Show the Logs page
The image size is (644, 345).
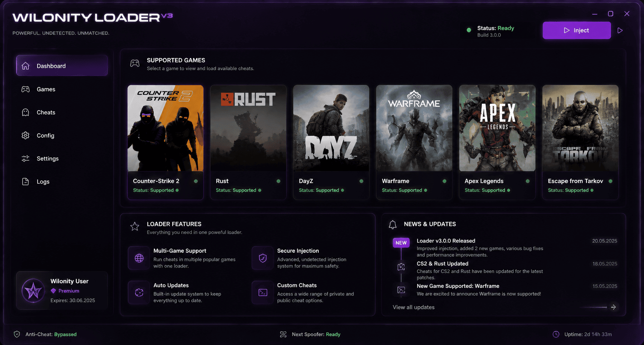coord(43,182)
